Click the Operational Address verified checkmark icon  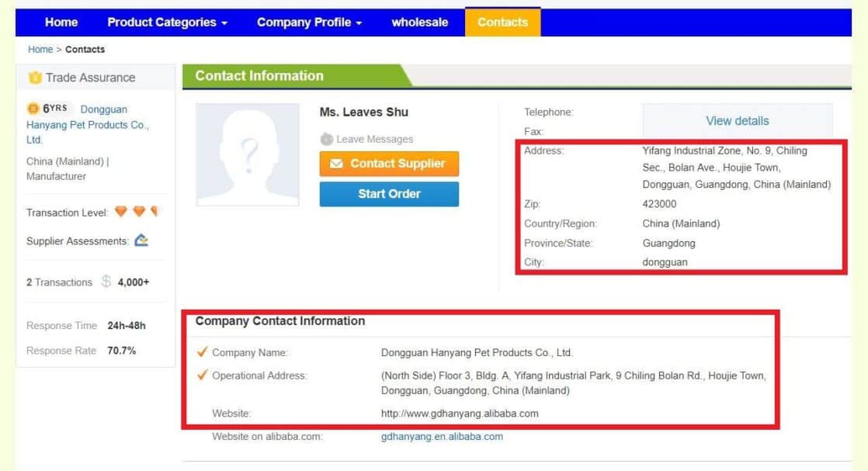click(202, 375)
